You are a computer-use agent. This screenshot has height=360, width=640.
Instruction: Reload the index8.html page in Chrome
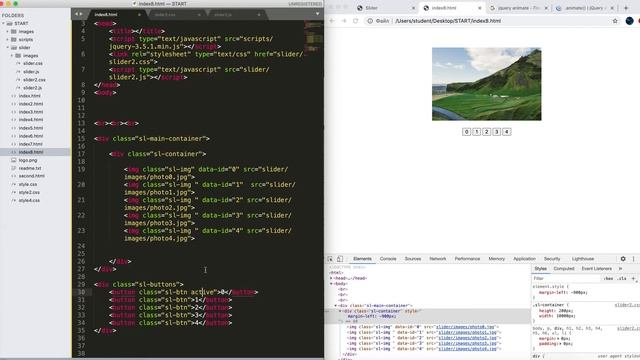tap(356, 21)
